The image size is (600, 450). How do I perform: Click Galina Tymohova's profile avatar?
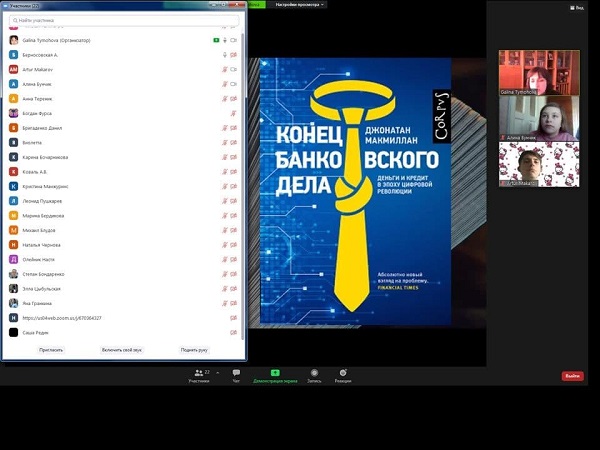13,40
